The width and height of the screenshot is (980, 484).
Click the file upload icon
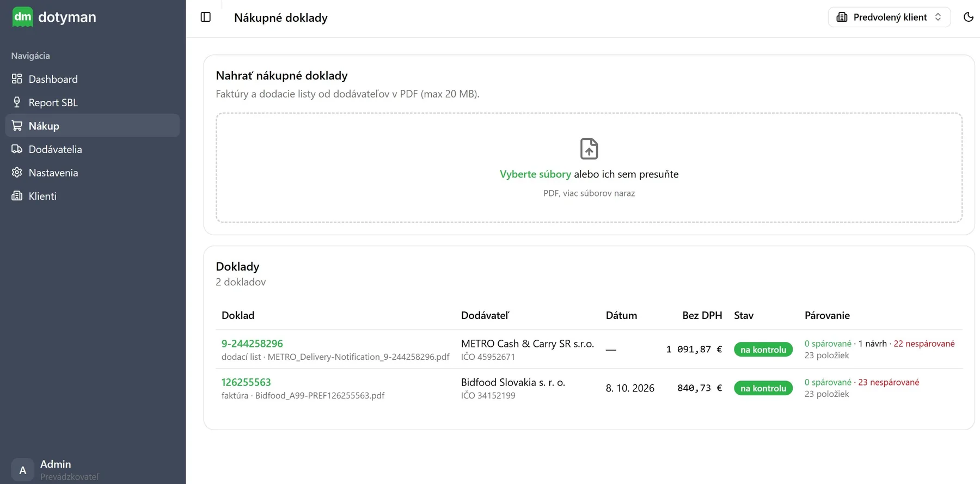[589, 149]
